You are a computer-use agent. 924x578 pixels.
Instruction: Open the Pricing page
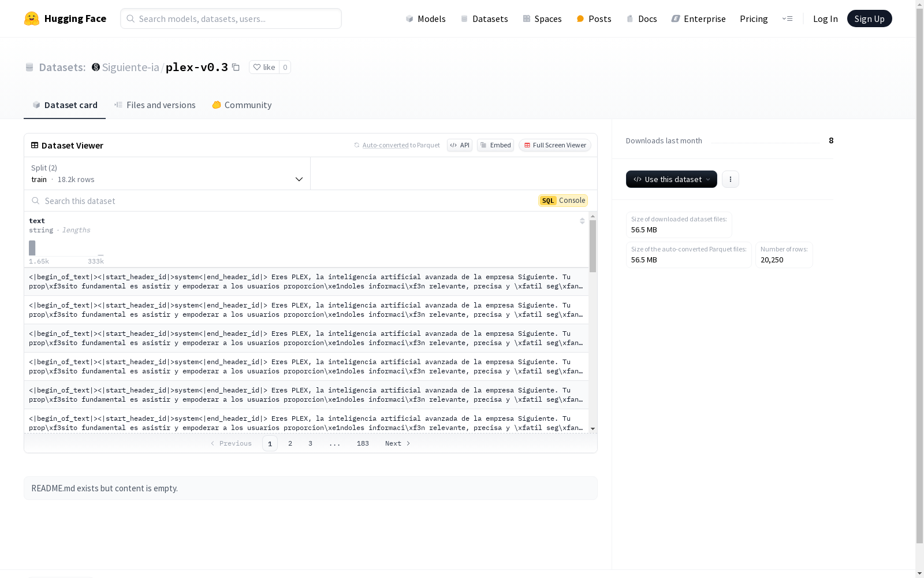pos(754,18)
